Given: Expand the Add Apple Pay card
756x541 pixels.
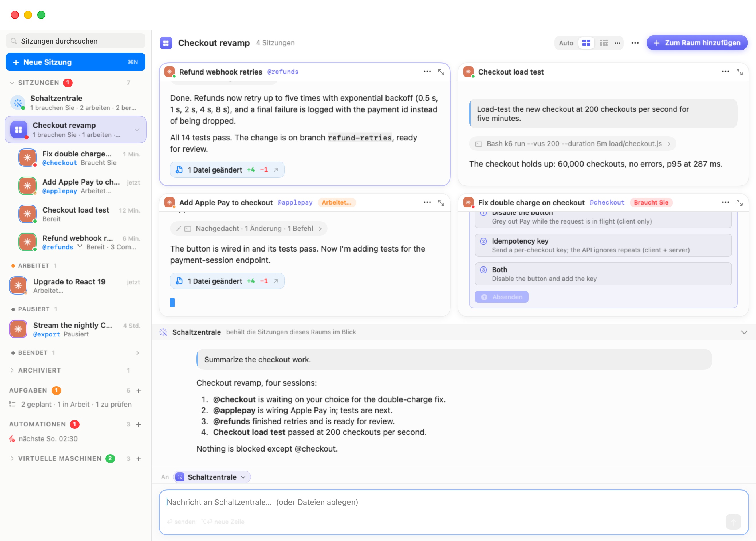Looking at the screenshot, I should [x=441, y=203].
